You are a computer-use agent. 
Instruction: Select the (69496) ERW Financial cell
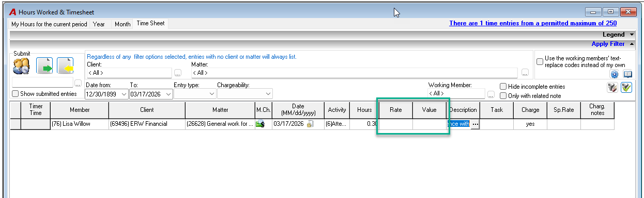click(x=147, y=124)
